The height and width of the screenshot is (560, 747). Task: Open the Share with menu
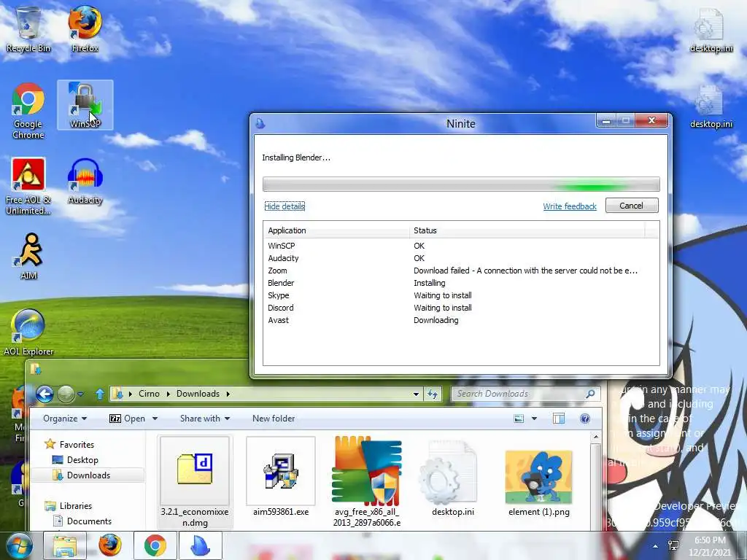[x=205, y=419]
